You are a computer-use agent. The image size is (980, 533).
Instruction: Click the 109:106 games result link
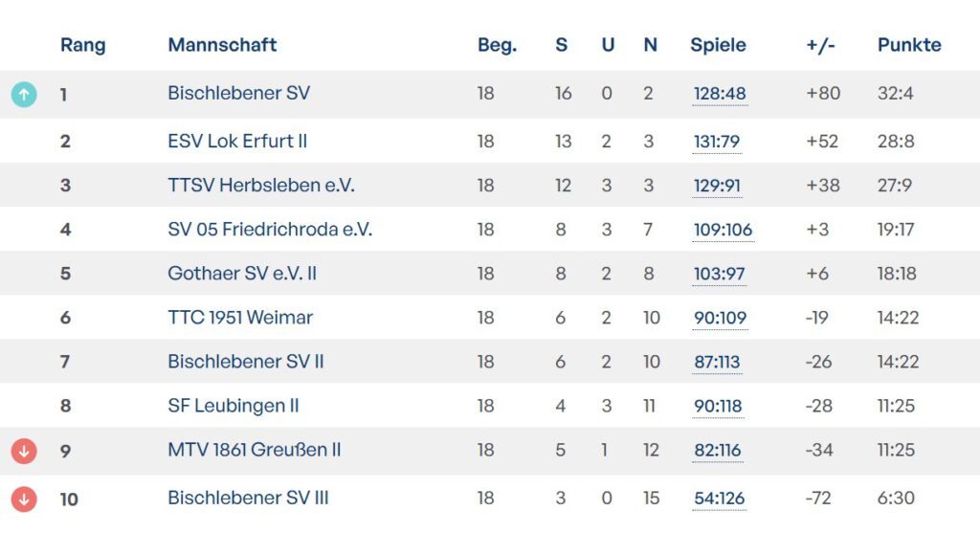(723, 230)
